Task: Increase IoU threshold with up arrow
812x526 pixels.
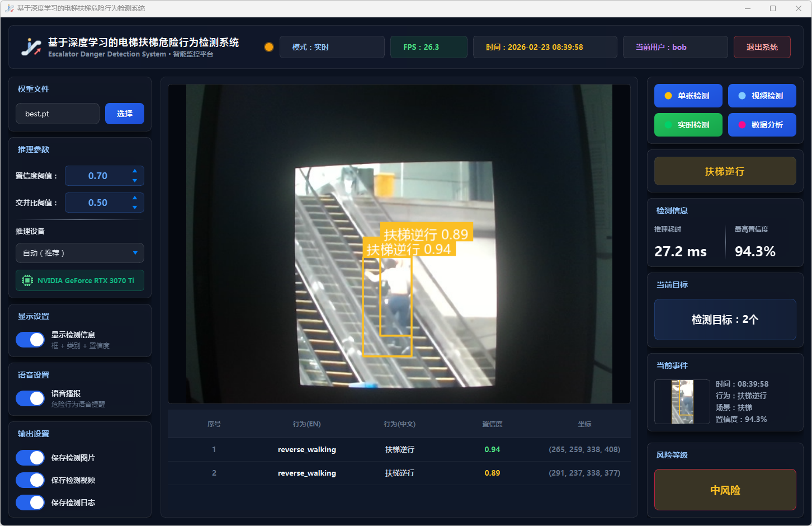Action: 135,198
